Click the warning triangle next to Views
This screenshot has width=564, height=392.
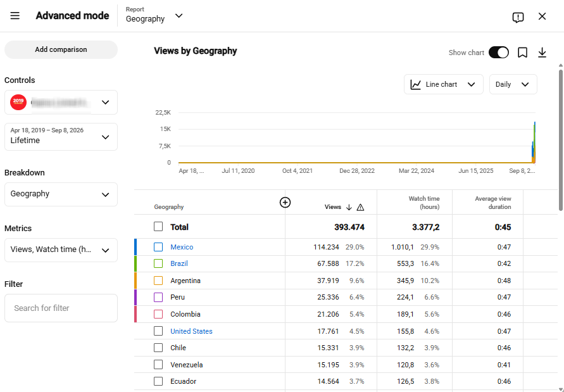click(360, 207)
